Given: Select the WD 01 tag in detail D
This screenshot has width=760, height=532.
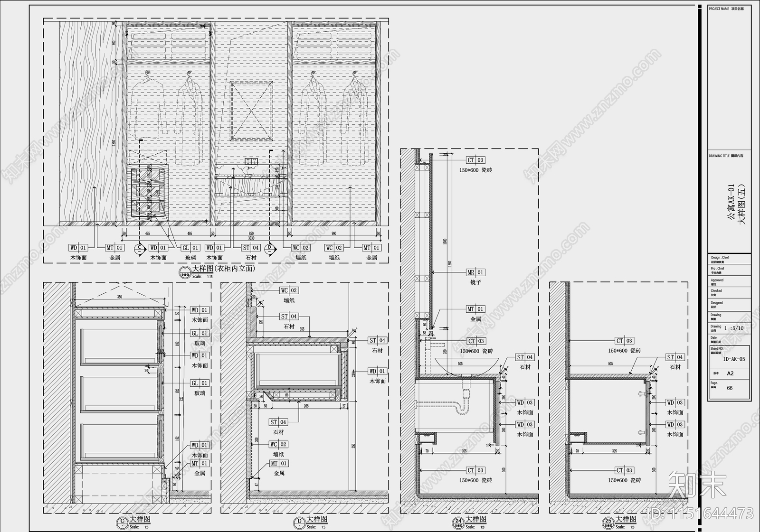Looking at the screenshot, I should [377, 371].
